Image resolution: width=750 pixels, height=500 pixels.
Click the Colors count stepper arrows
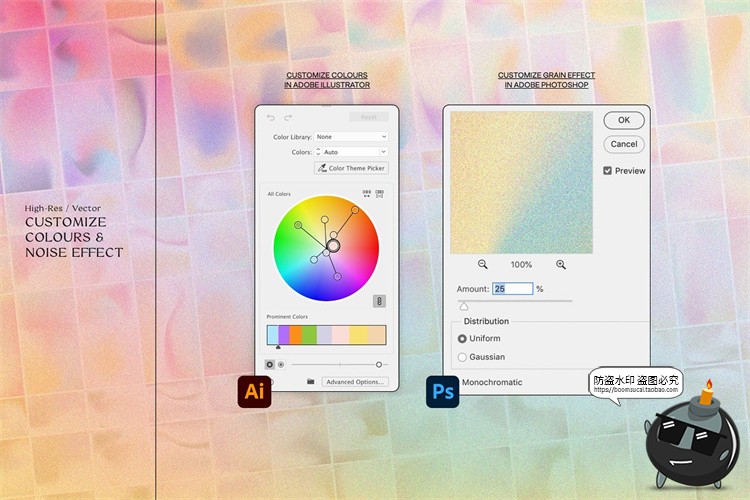[319, 152]
